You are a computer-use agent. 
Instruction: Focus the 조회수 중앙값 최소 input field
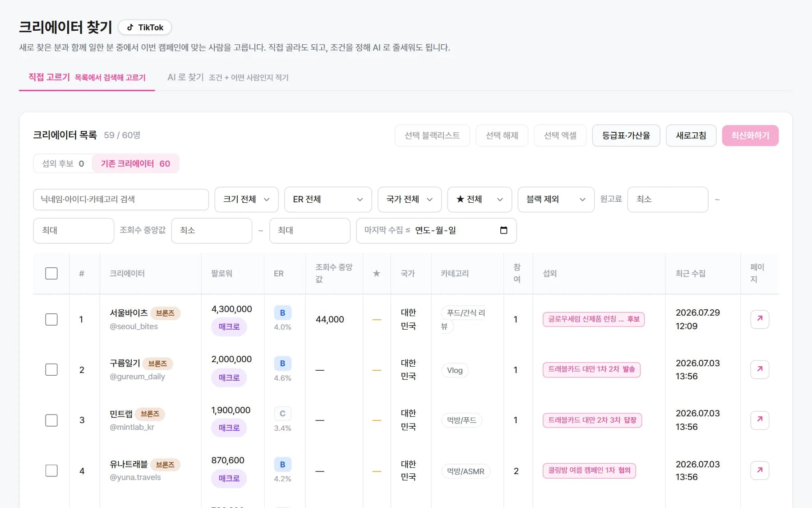click(x=212, y=230)
